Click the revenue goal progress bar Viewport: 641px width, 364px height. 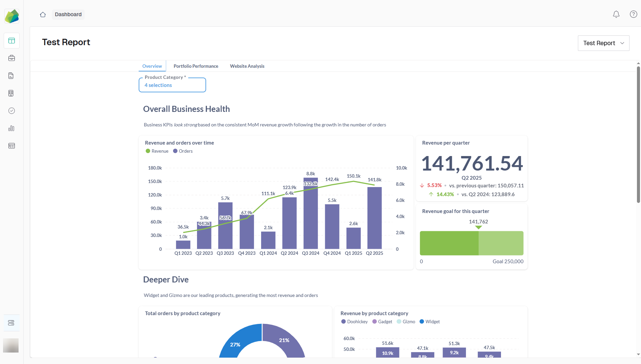(471, 243)
